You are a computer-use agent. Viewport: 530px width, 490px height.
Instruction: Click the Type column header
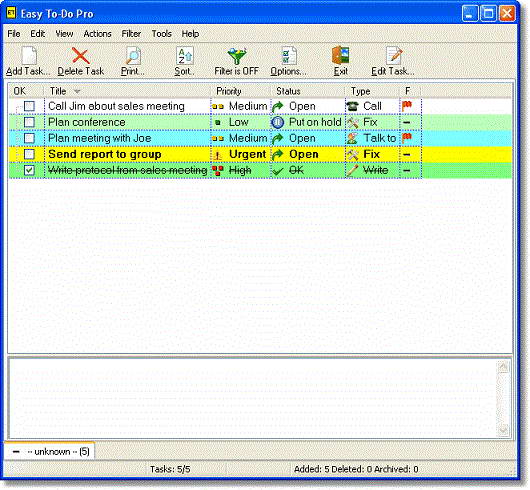[x=372, y=91]
